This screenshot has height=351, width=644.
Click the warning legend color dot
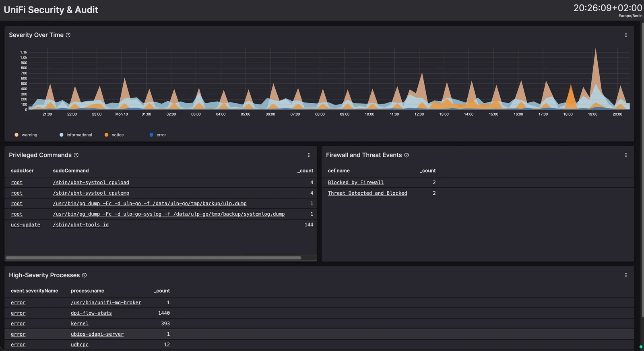(x=17, y=135)
